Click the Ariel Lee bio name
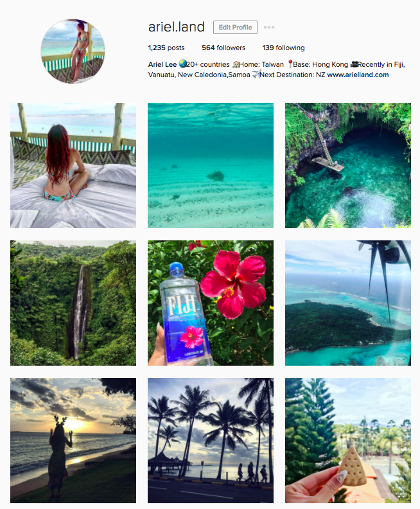 (x=162, y=64)
